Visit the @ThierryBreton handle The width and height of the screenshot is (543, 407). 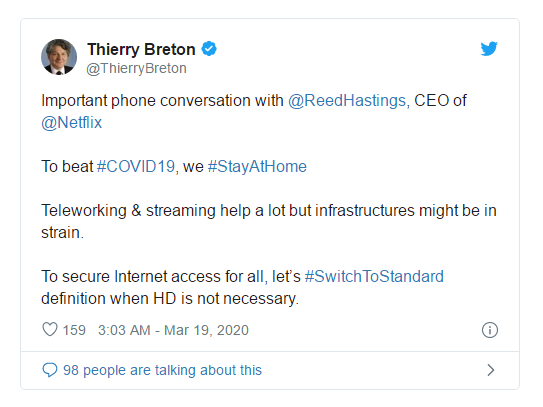(x=136, y=69)
